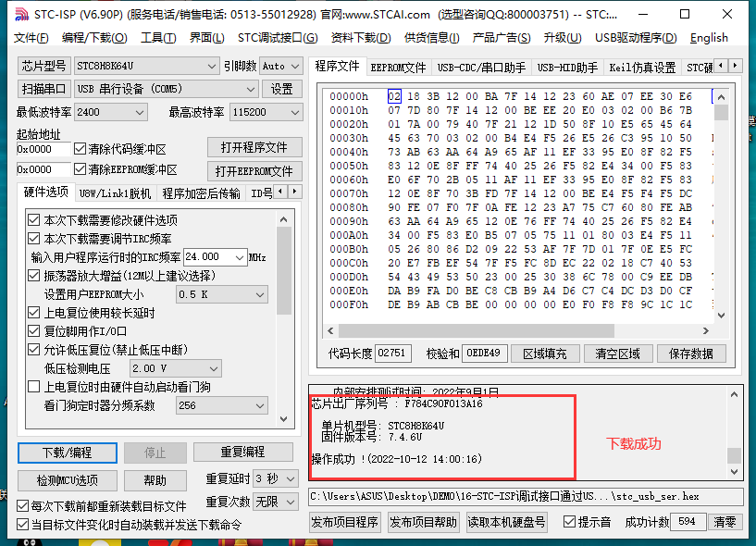Switch to USB-HID助手 tab
Viewport: 756px width, 546px height.
click(x=567, y=68)
